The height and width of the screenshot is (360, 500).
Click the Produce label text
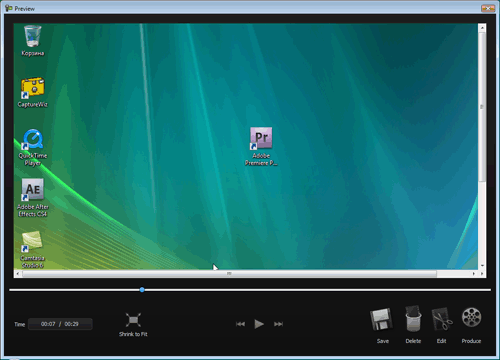click(471, 341)
